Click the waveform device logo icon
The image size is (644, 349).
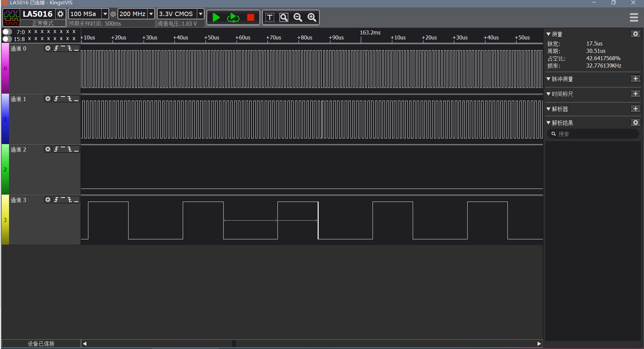(11, 17)
